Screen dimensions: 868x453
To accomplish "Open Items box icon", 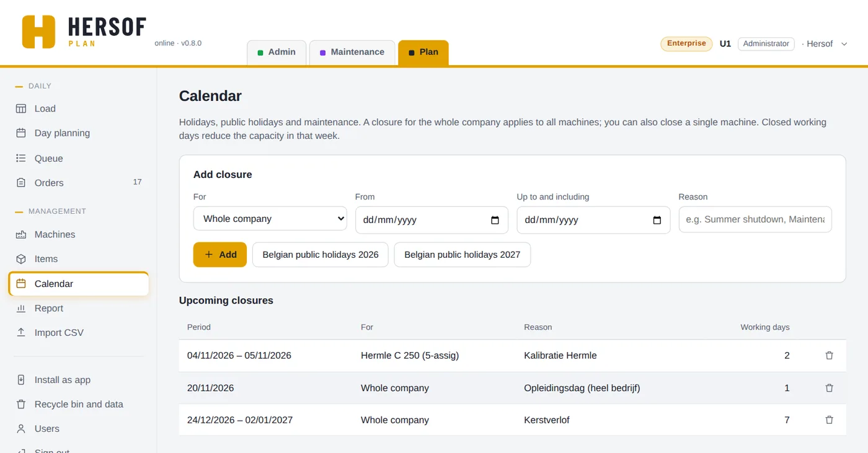I will point(21,259).
